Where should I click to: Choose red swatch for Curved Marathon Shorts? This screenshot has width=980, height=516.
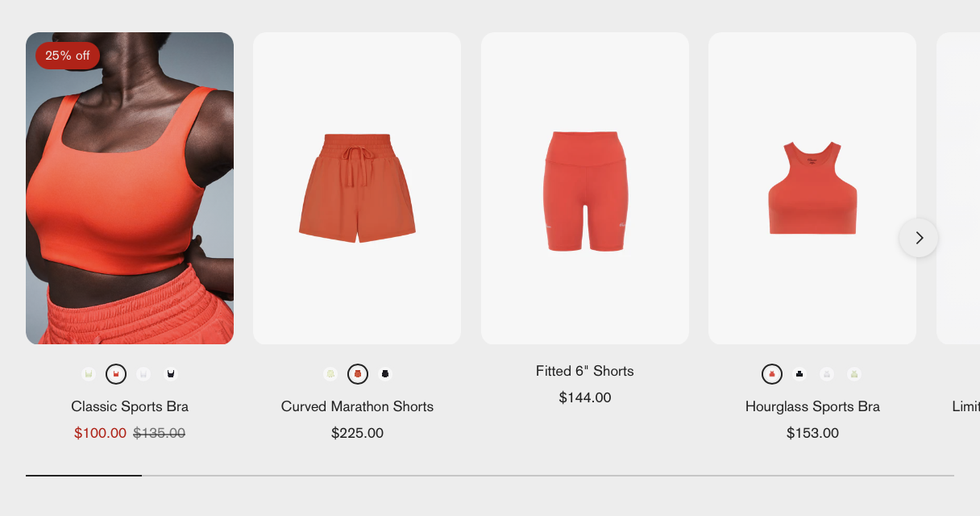click(358, 374)
